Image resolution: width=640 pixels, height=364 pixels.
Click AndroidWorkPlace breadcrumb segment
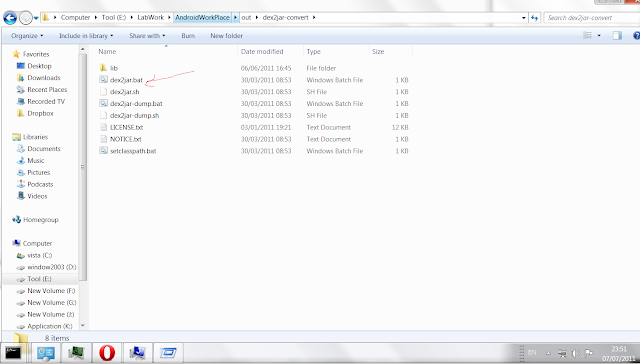point(202,18)
